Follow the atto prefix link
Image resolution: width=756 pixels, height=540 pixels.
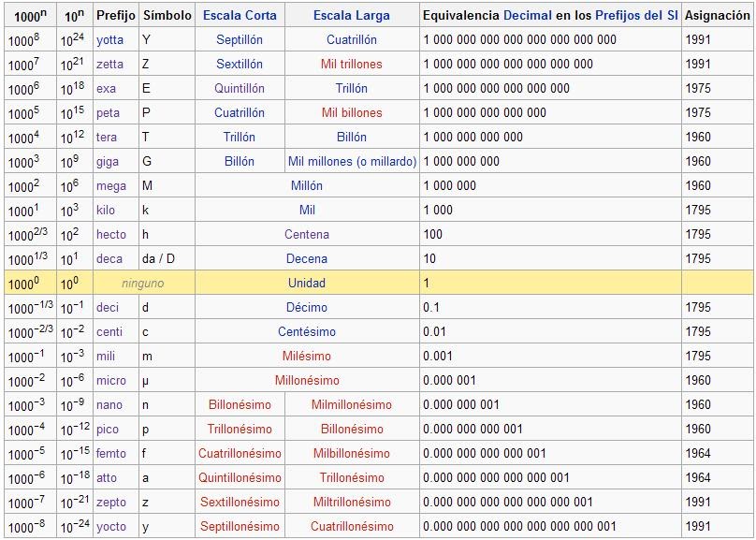106,478
